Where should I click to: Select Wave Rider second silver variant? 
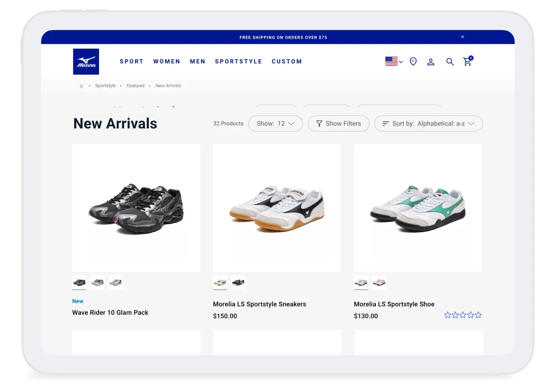[97, 282]
